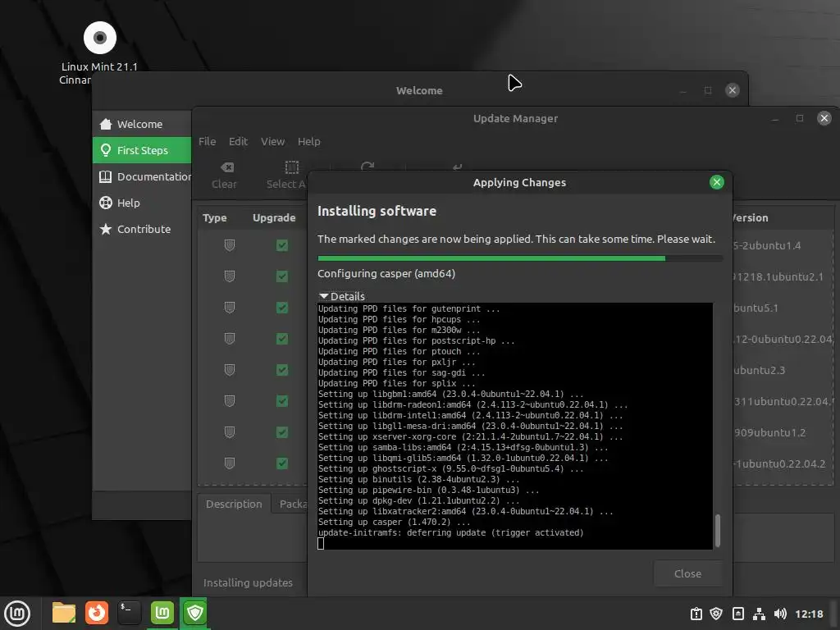
Task: Toggle the second row upgrade checkbox
Action: pyautogui.click(x=282, y=276)
